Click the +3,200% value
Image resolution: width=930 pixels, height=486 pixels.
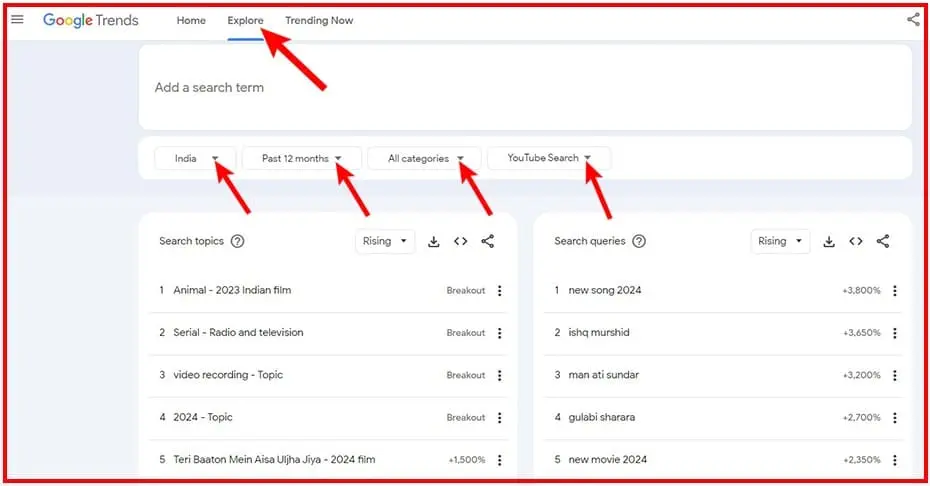click(861, 376)
